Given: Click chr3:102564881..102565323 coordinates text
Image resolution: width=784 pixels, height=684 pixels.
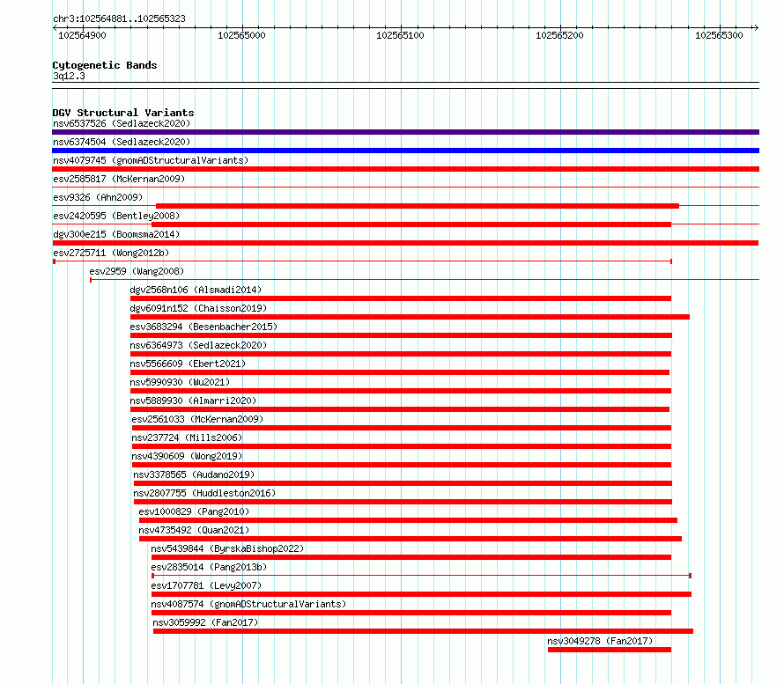Looking at the screenshot, I should pos(119,18).
